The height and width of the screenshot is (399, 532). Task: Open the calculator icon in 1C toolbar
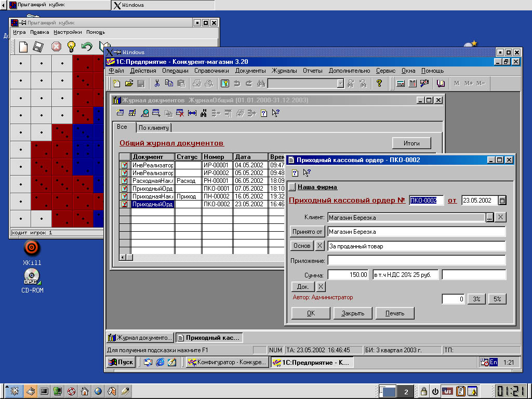coord(401,84)
